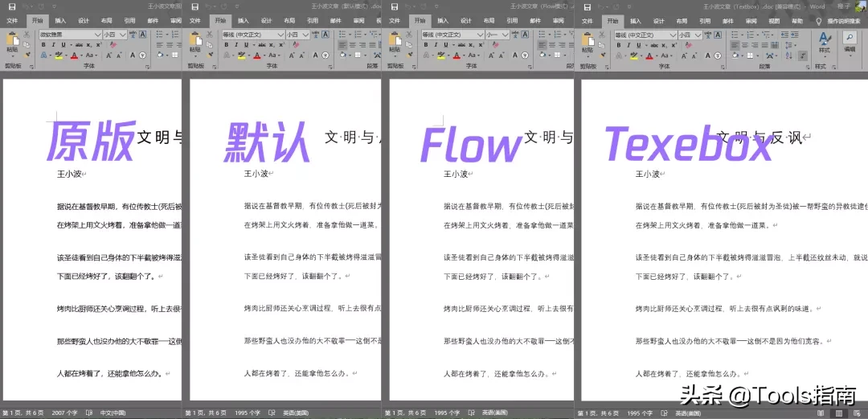Click Bold in the 原版 window ribbon
The width and height of the screenshot is (868, 419).
[x=43, y=45]
